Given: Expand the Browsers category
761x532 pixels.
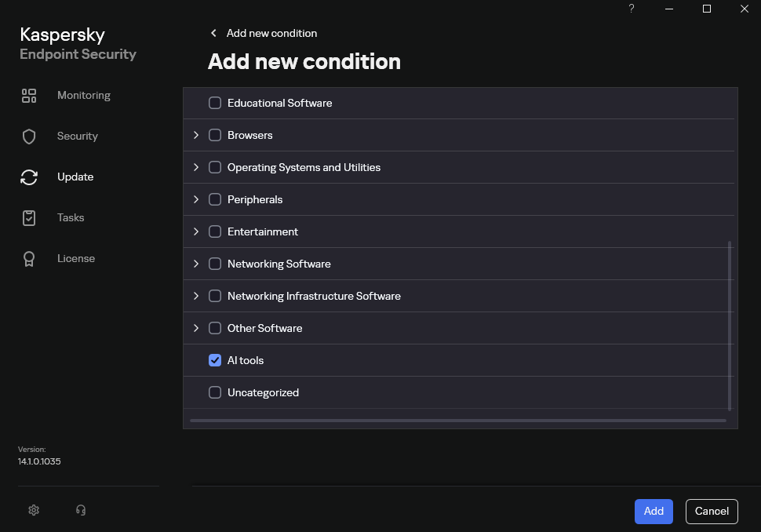Looking at the screenshot, I should point(196,135).
